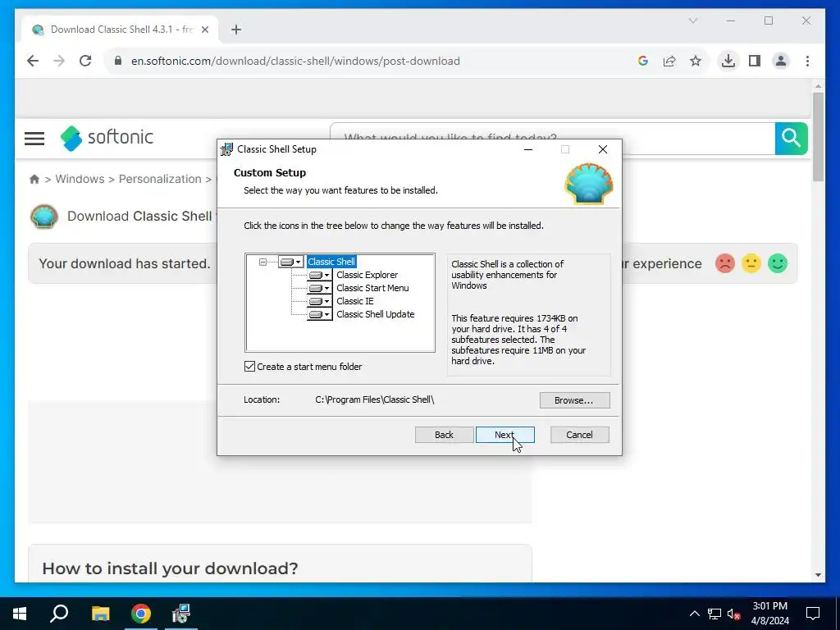840x630 pixels.
Task: Select Classic IE in feature tree
Action: coord(354,301)
